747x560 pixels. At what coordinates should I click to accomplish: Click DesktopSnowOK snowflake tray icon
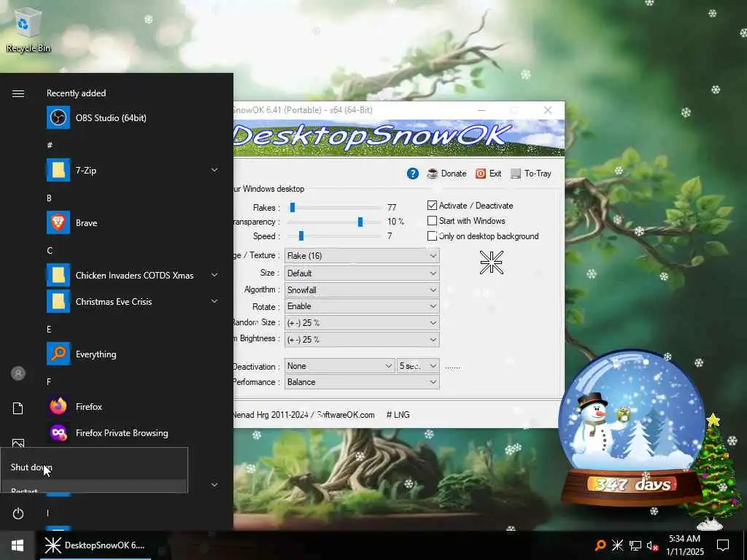pyautogui.click(x=617, y=545)
